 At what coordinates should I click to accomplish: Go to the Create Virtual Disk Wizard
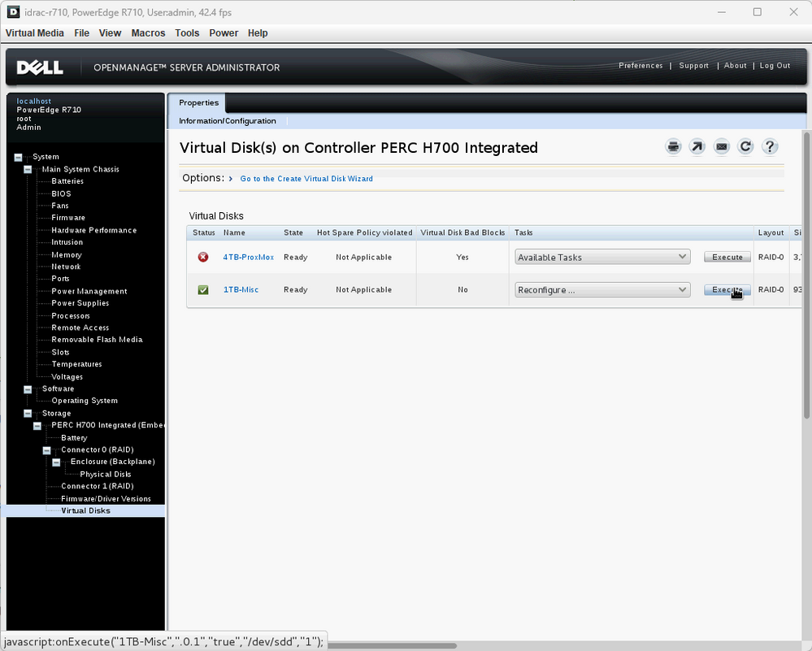point(306,179)
